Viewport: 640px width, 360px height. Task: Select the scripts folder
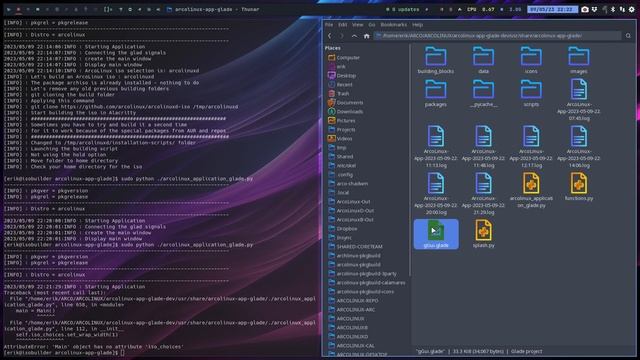(x=531, y=93)
